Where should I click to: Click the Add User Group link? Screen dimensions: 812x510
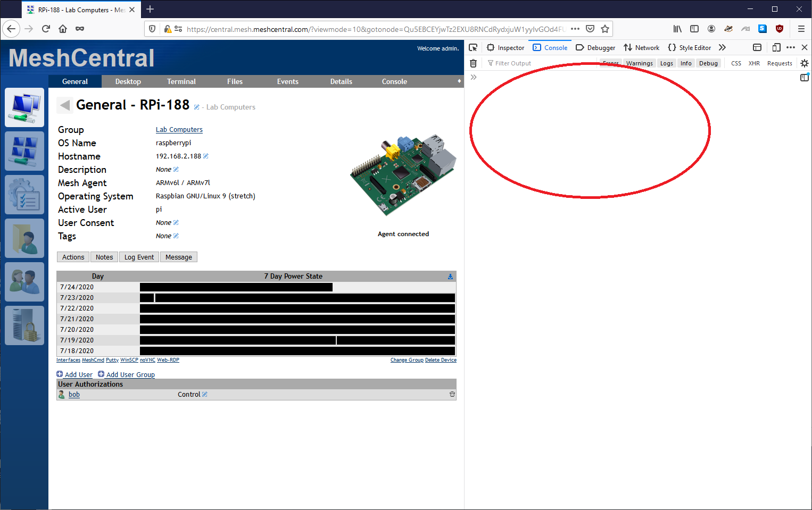click(130, 374)
